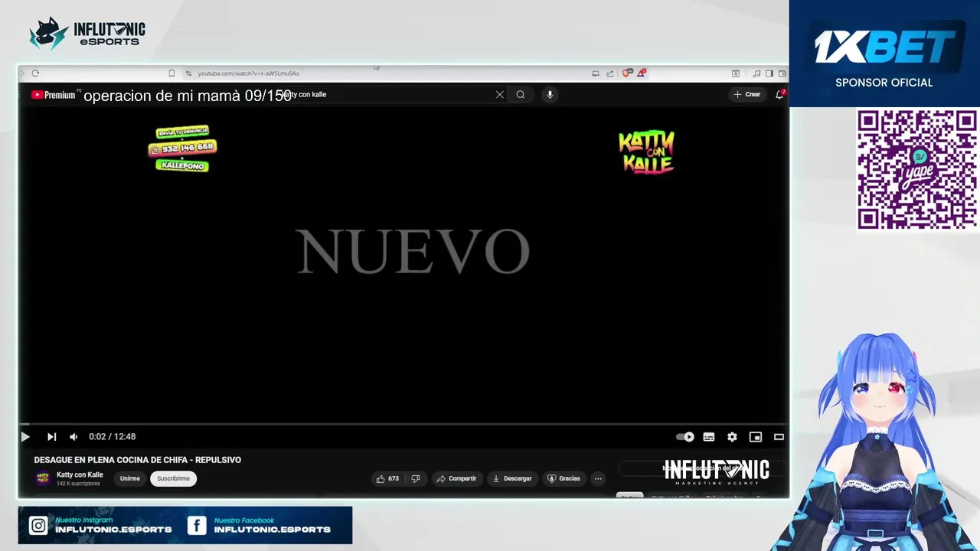The width and height of the screenshot is (980, 551).
Task: Toggle the browser sidebar panel
Action: click(x=769, y=73)
